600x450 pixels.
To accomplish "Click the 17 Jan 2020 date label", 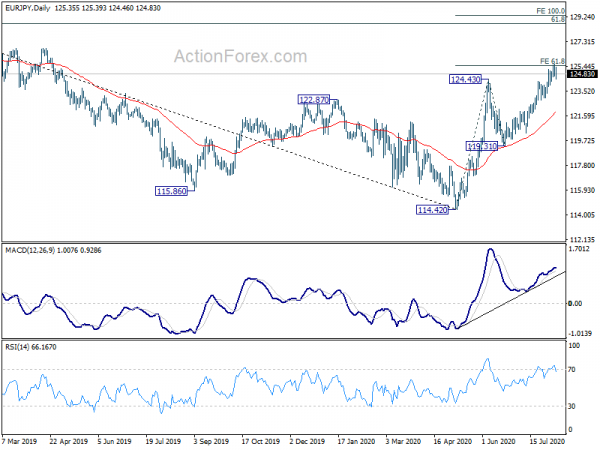I will coord(356,441).
